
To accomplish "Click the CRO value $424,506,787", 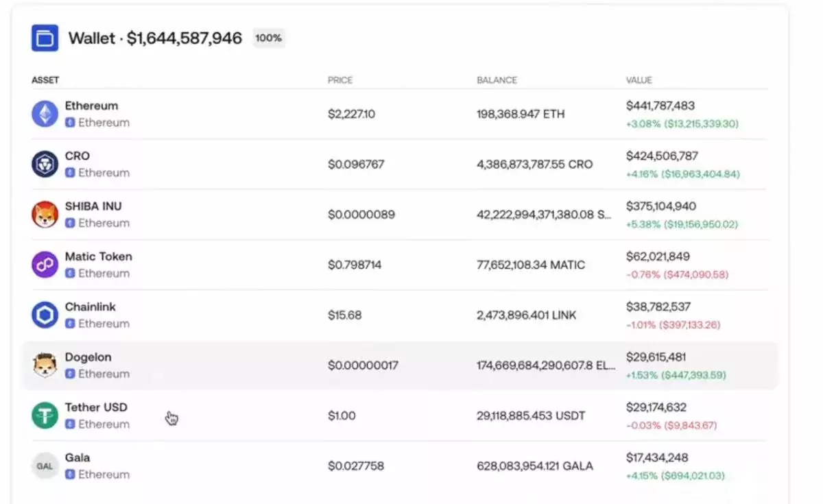I will coord(662,156).
